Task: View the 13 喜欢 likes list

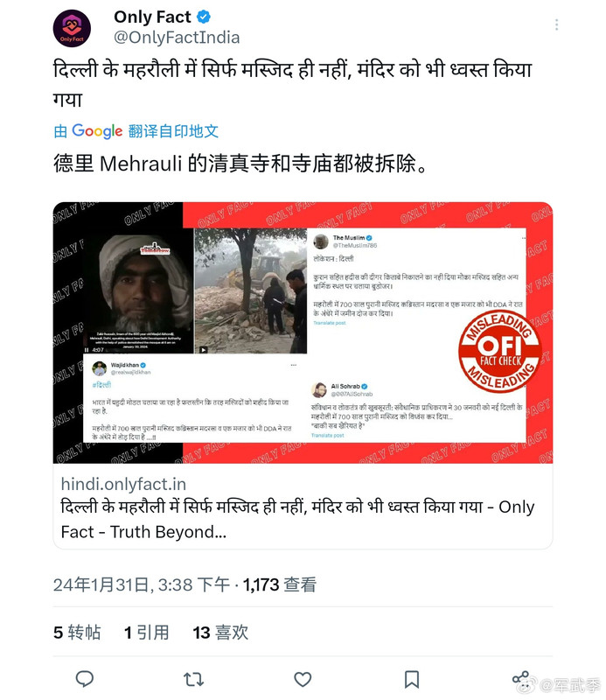Action: pos(220,633)
